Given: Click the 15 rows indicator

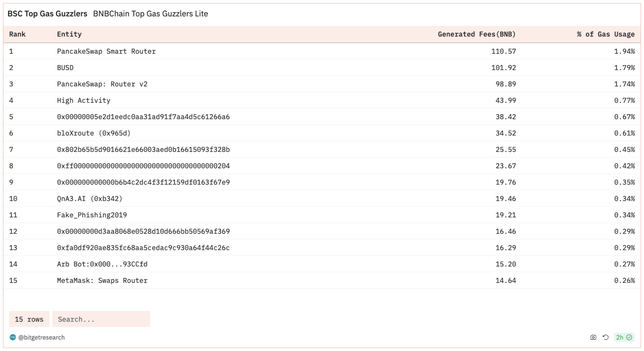Looking at the screenshot, I should pos(29,319).
